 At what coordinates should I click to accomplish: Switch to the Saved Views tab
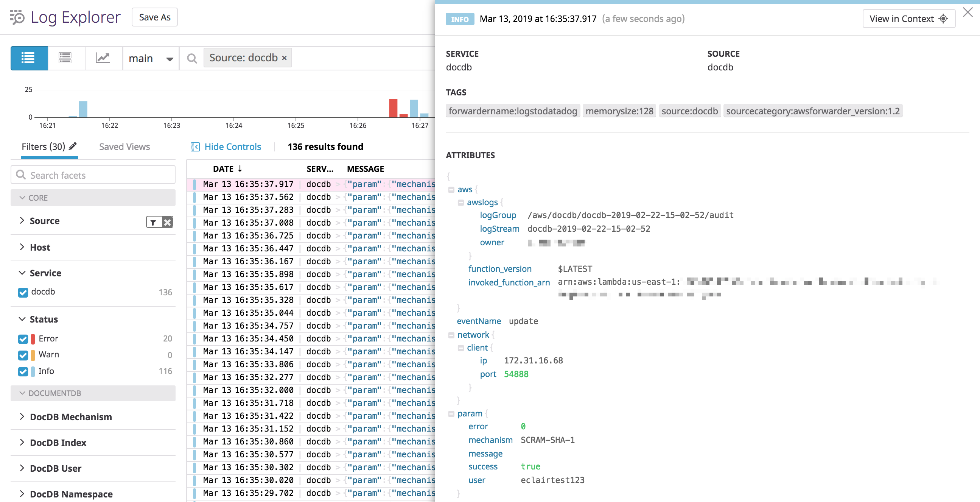click(x=124, y=146)
